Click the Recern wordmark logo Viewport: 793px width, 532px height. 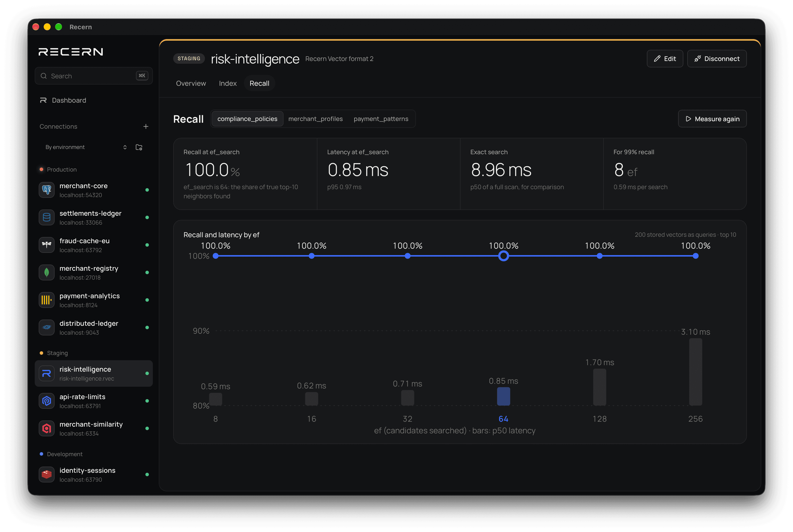pyautogui.click(x=71, y=52)
